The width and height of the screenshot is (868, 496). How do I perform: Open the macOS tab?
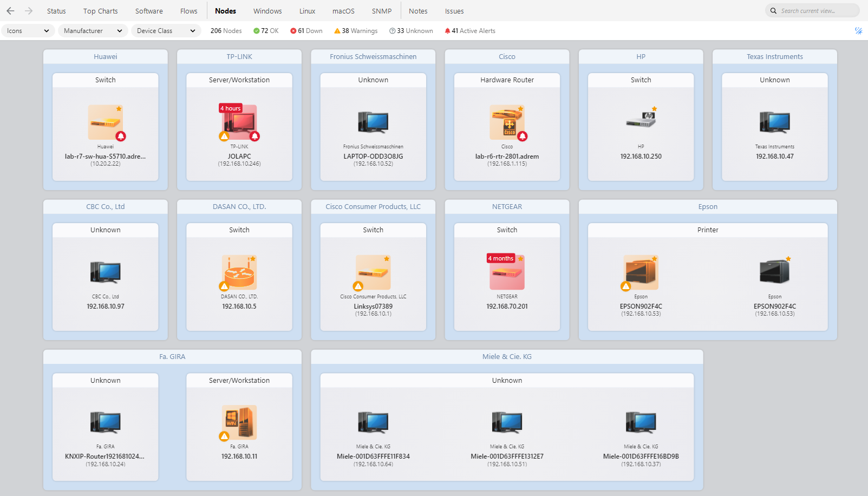click(343, 11)
